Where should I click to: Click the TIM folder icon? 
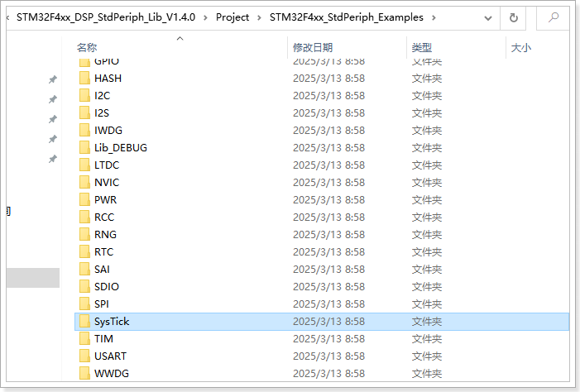point(84,339)
